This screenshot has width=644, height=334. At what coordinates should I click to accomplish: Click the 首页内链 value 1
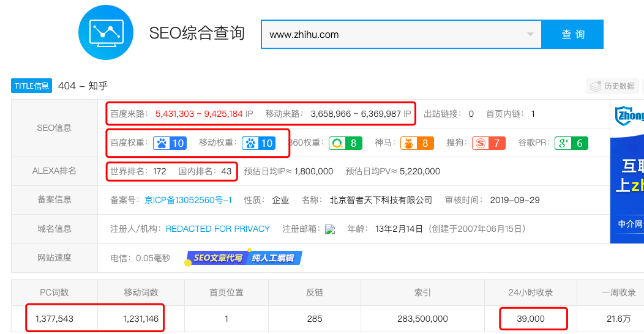[533, 114]
